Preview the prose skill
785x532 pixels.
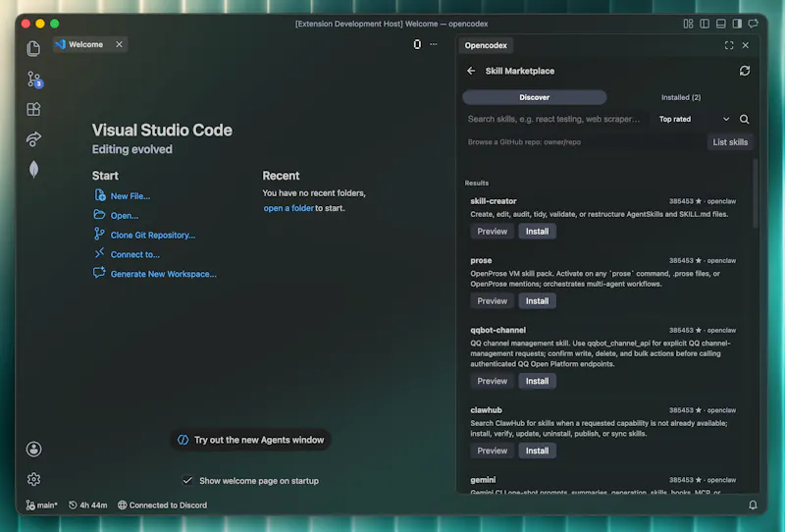pos(493,301)
